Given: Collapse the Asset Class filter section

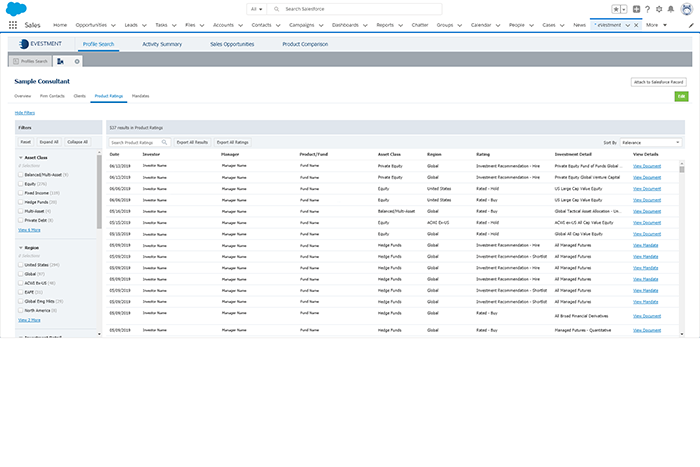Looking at the screenshot, I should pyautogui.click(x=21, y=158).
